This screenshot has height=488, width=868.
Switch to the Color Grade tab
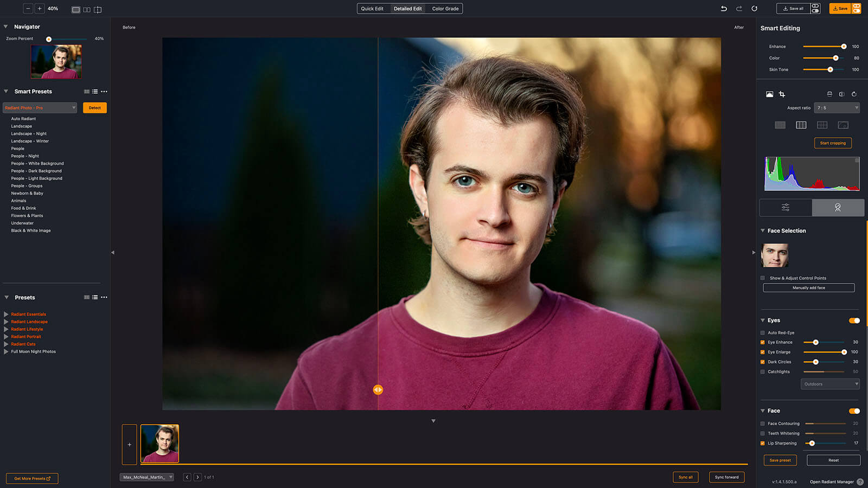[445, 9]
